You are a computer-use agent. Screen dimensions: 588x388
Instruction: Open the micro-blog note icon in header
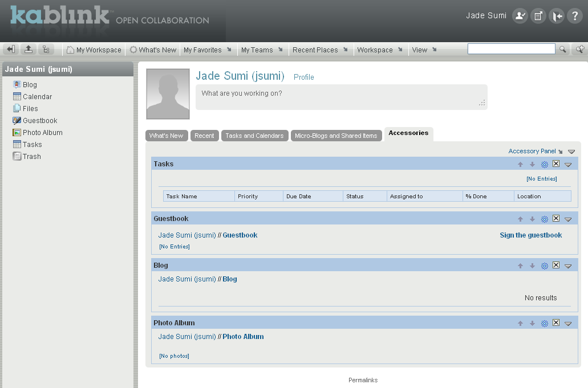[x=538, y=15]
